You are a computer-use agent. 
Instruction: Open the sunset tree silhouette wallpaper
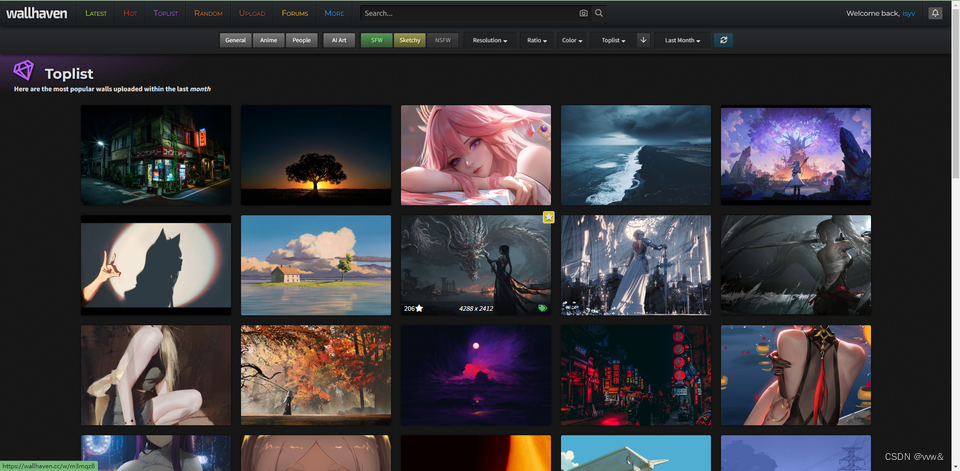click(316, 155)
